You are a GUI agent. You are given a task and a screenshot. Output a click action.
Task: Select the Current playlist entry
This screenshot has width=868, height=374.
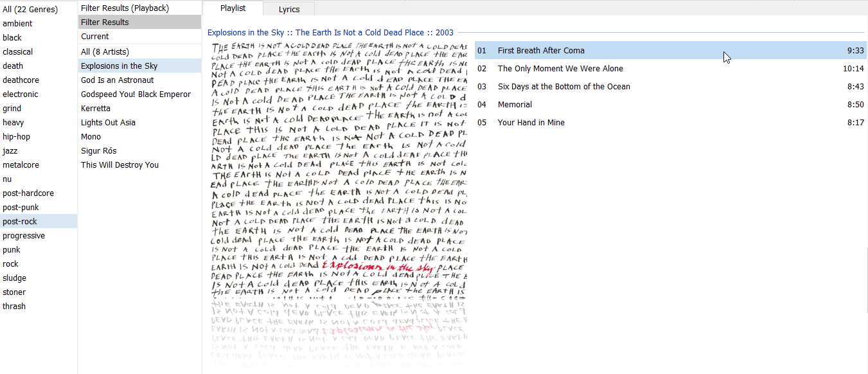95,37
